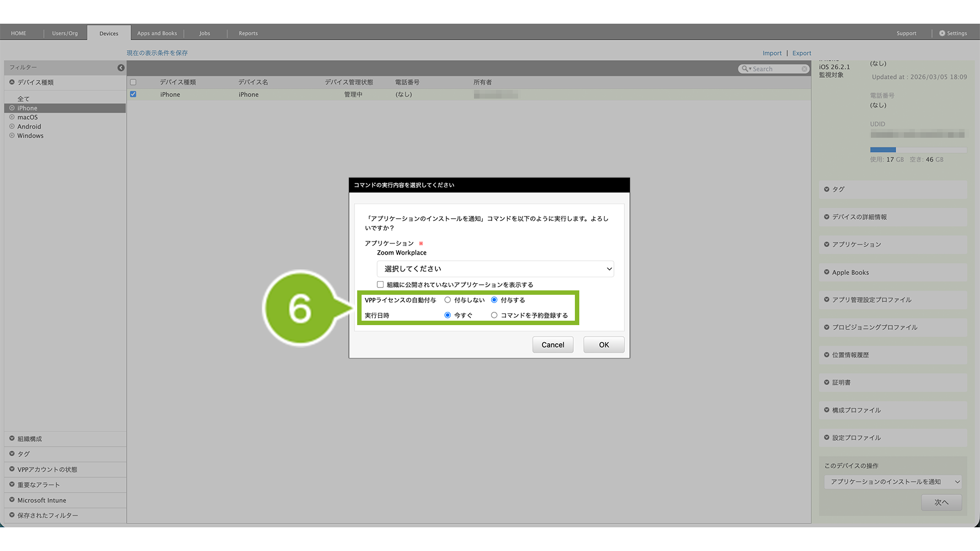This screenshot has width=980, height=551.
Task: Click the デバイス種類 filter section icon
Action: pos(12,82)
